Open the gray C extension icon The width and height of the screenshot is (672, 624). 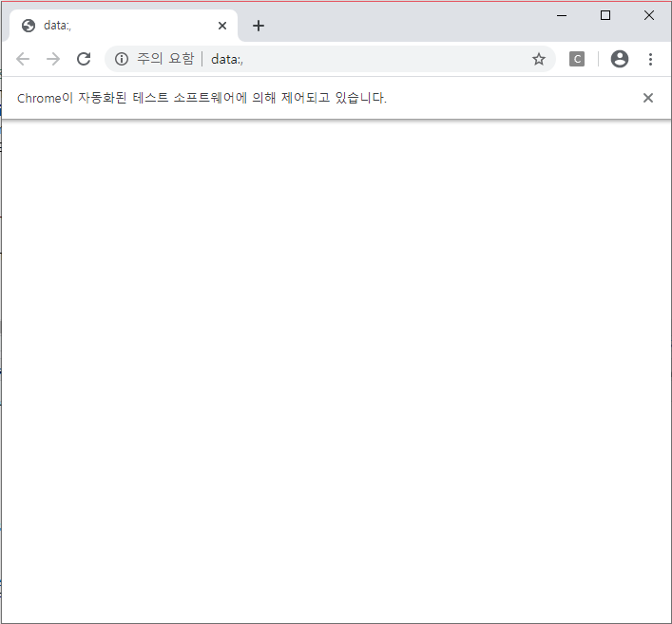(x=577, y=59)
